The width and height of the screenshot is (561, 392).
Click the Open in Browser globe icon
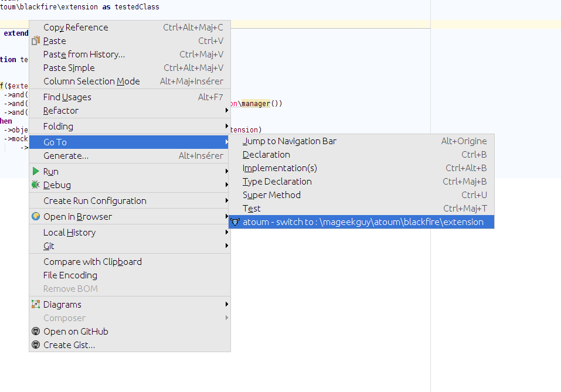pyautogui.click(x=35, y=216)
